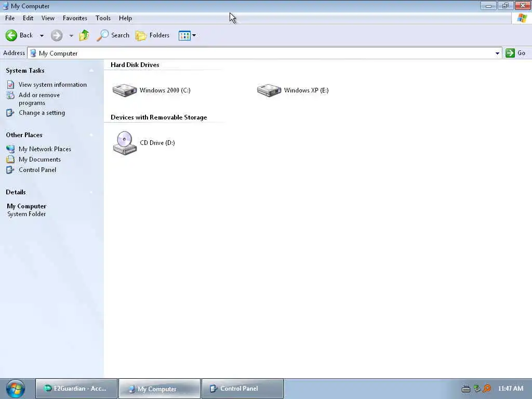532x399 pixels.
Task: Collapse the Details panel
Action: coord(91,192)
